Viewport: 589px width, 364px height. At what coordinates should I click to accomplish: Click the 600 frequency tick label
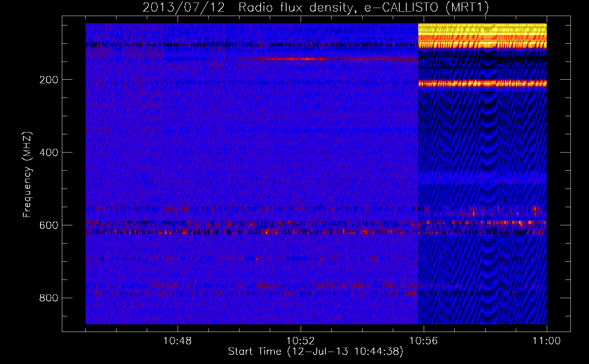pos(49,225)
